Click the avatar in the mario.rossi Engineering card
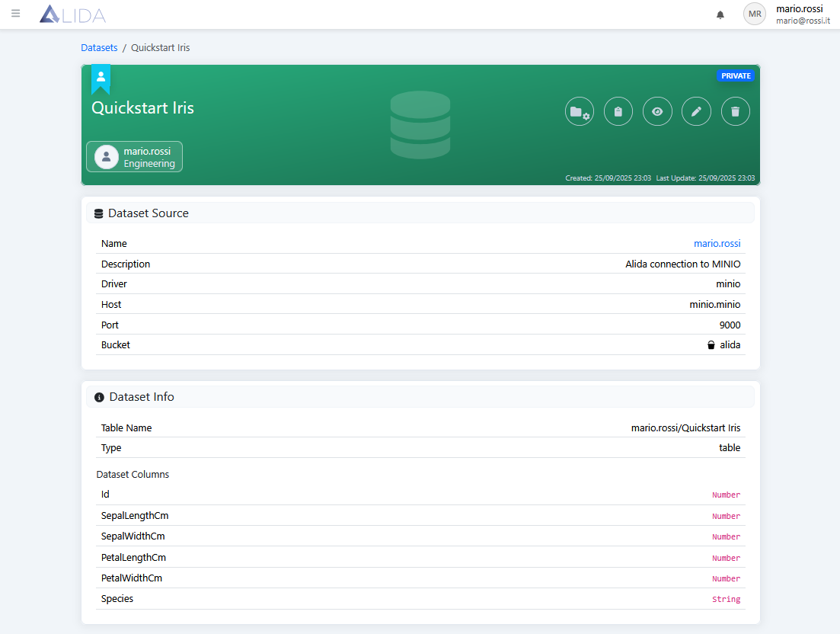 pos(106,157)
